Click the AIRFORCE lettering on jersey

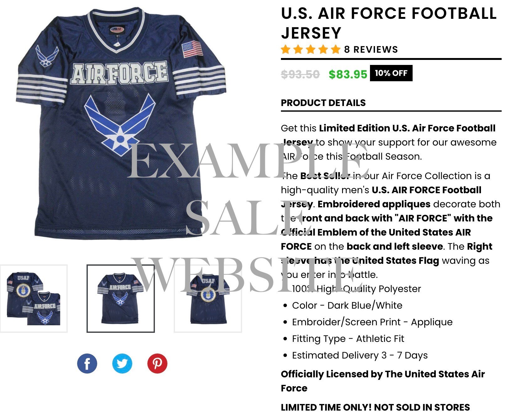click(119, 73)
